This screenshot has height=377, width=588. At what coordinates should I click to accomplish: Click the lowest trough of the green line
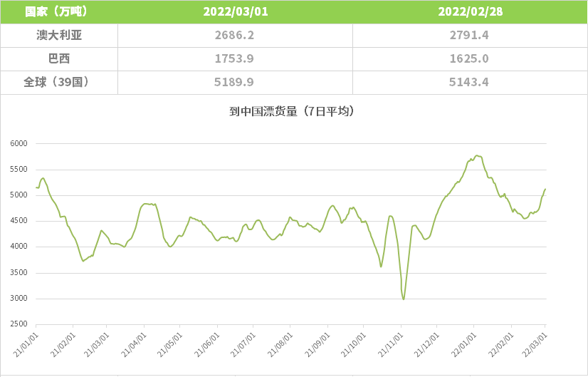click(x=404, y=299)
